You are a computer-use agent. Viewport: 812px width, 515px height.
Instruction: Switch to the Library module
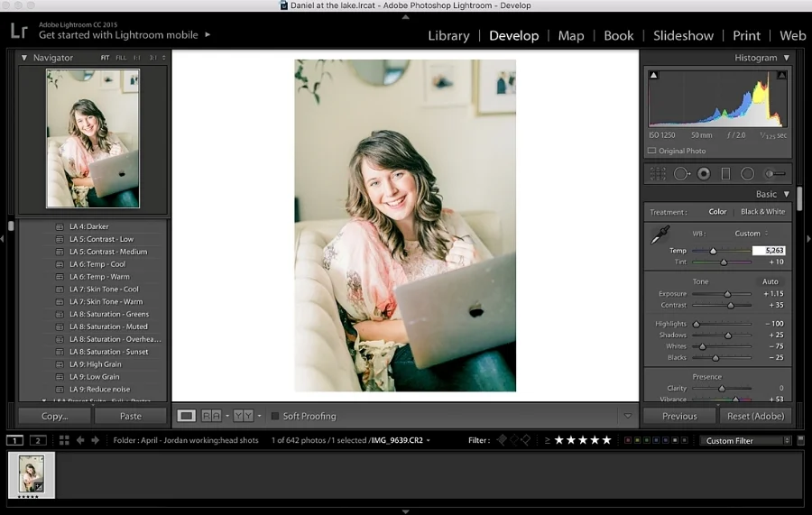(448, 36)
